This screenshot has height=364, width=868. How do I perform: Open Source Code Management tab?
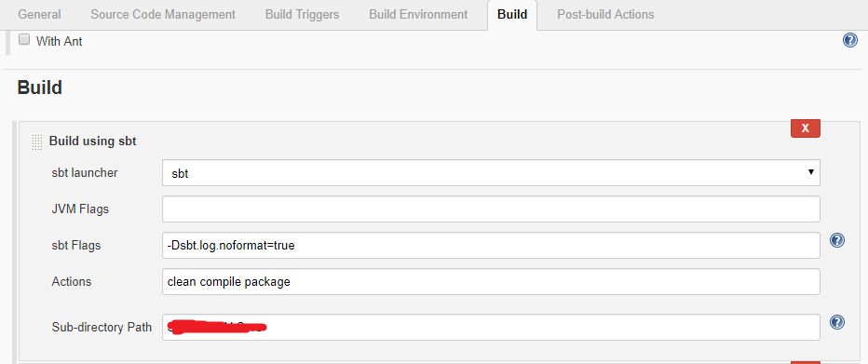(x=163, y=14)
